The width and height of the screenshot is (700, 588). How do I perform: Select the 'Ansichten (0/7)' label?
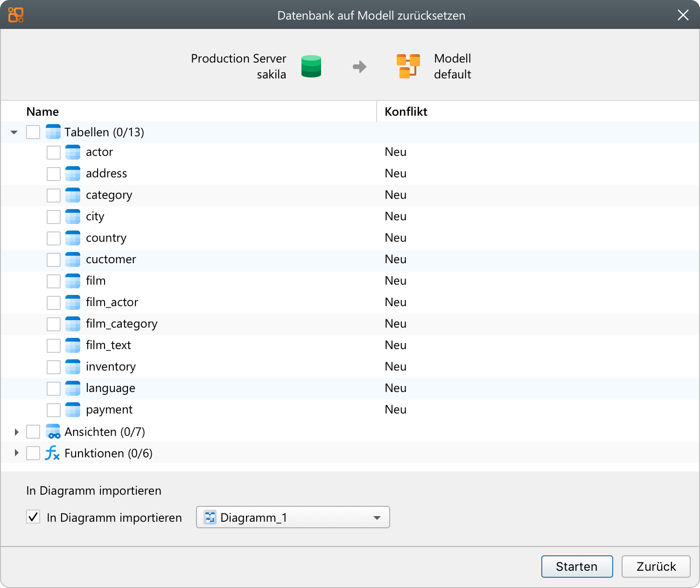[x=105, y=432]
